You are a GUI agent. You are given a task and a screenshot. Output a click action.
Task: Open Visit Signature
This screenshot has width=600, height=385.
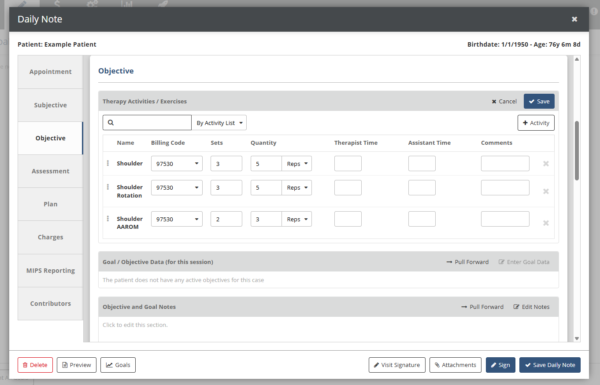point(397,365)
